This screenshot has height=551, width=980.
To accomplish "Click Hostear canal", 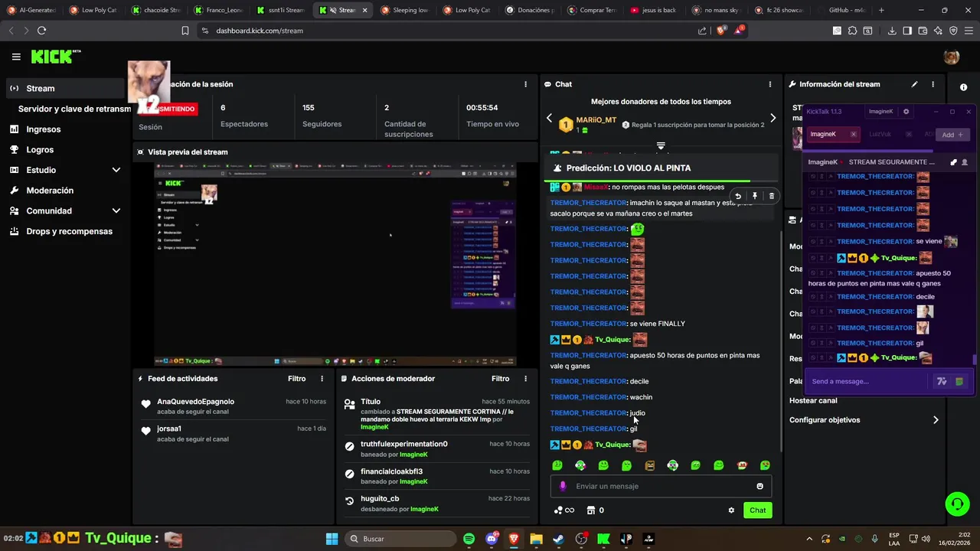I will (813, 400).
